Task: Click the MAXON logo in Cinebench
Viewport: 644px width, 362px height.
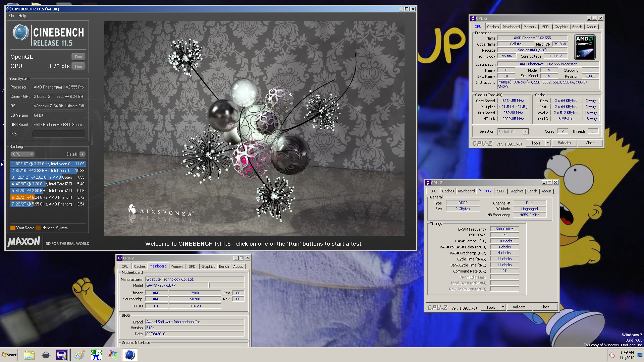Action: point(24,242)
